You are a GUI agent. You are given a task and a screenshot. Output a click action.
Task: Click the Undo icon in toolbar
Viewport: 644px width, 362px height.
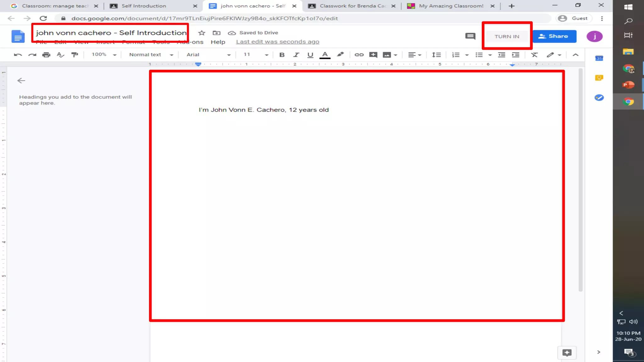[18, 55]
